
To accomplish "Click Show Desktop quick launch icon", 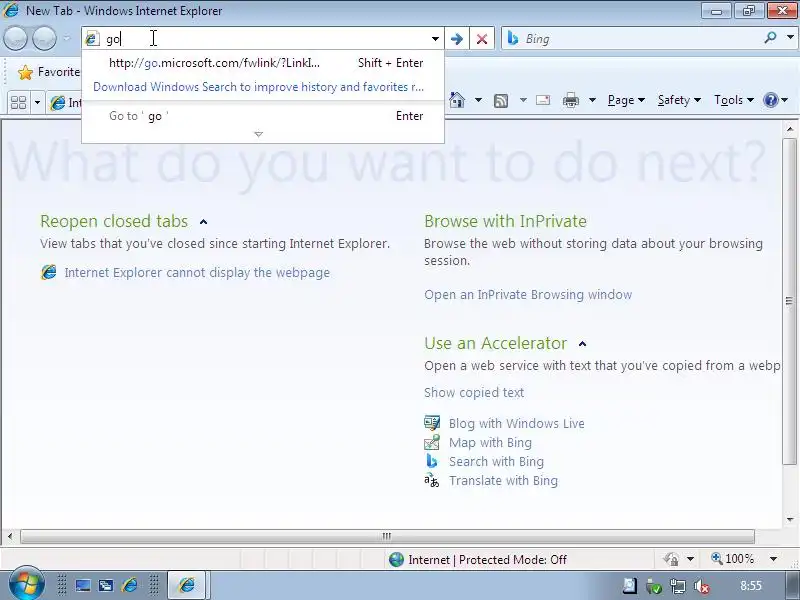I will (83, 585).
